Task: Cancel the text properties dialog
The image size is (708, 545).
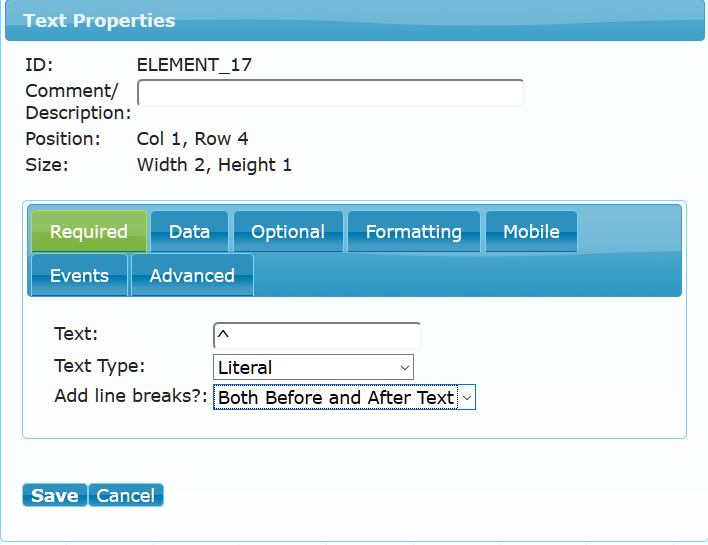Action: 126,495
